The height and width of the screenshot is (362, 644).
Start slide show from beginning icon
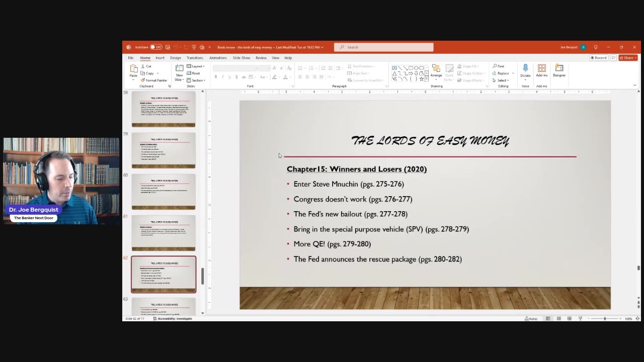[194, 47]
